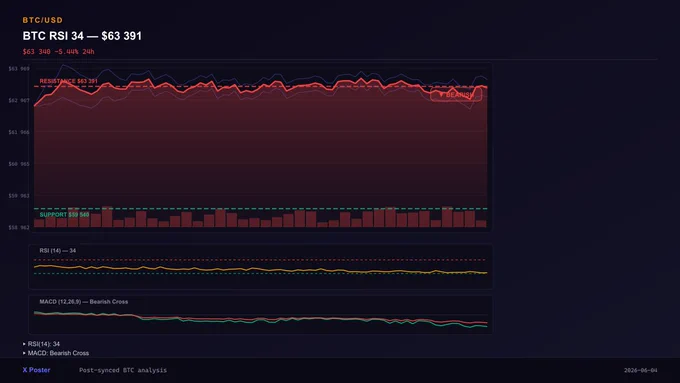The image size is (680, 383).
Task: Click the SUPPORT $59 560 label
Action: [x=64, y=215]
